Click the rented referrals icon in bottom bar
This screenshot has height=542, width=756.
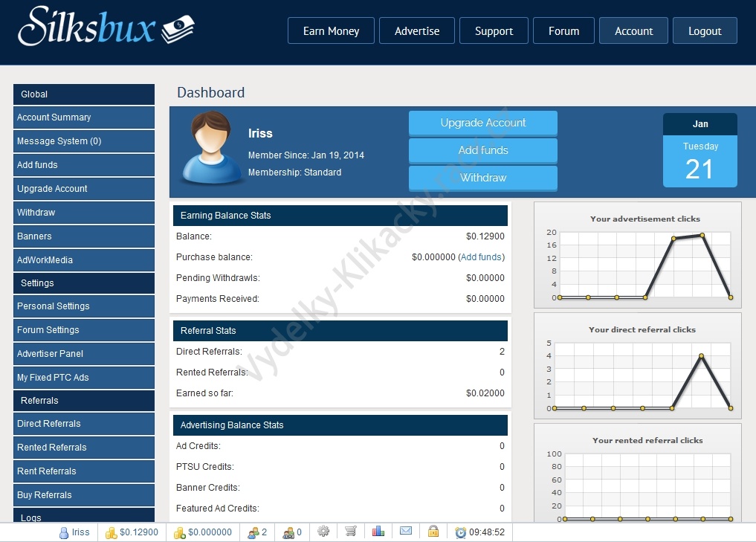(x=288, y=532)
